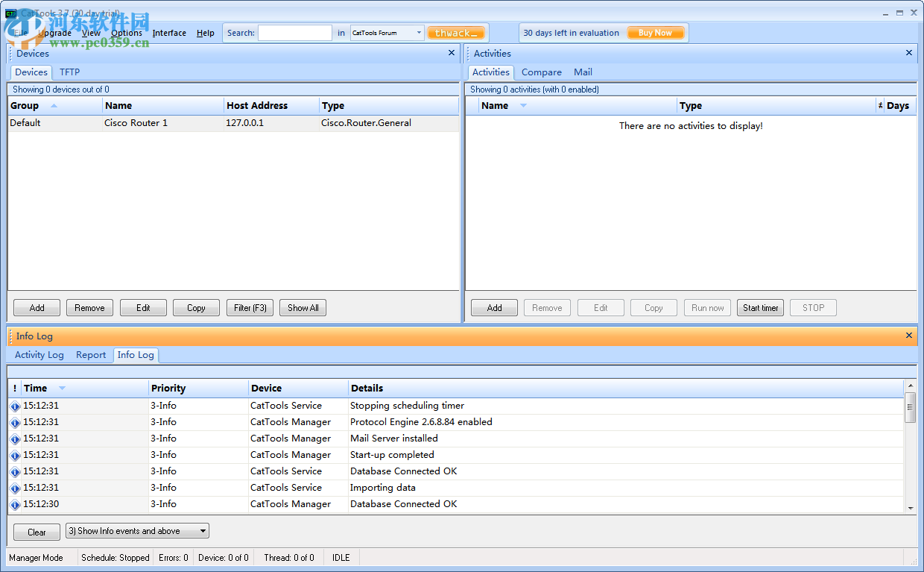The image size is (924, 572).
Task: Switch to the TFTP tab
Action: coord(69,72)
